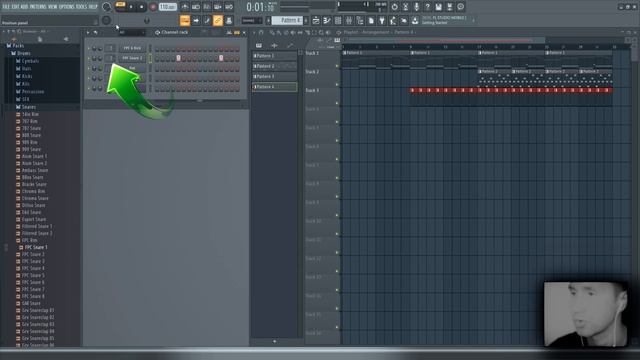The image size is (640, 360).
Task: Toggle typing keyboard to piano icon
Action: 185,20
